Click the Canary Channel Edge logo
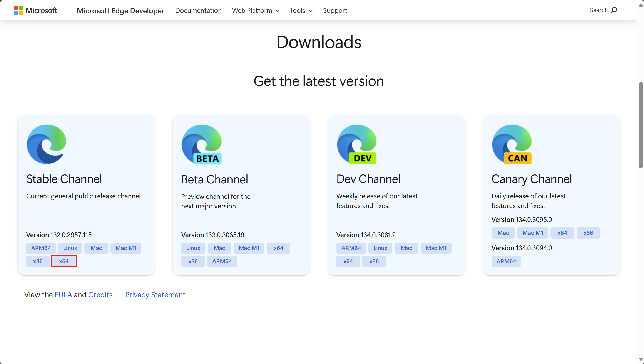Viewport: 644px width, 364px height. 512,144
